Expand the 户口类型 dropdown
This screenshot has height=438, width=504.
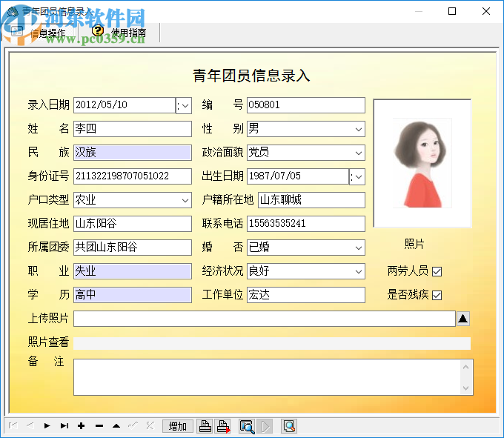[185, 200]
